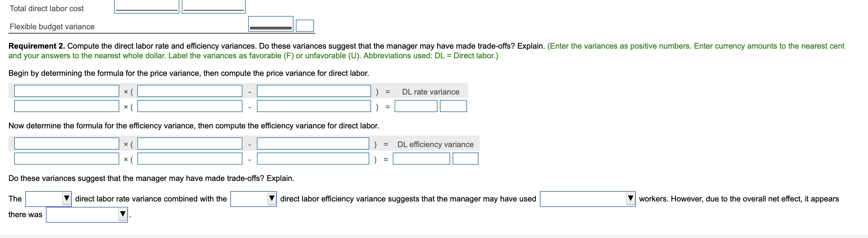
Task: Click the F/U label box for rate variance
Action: (453, 106)
